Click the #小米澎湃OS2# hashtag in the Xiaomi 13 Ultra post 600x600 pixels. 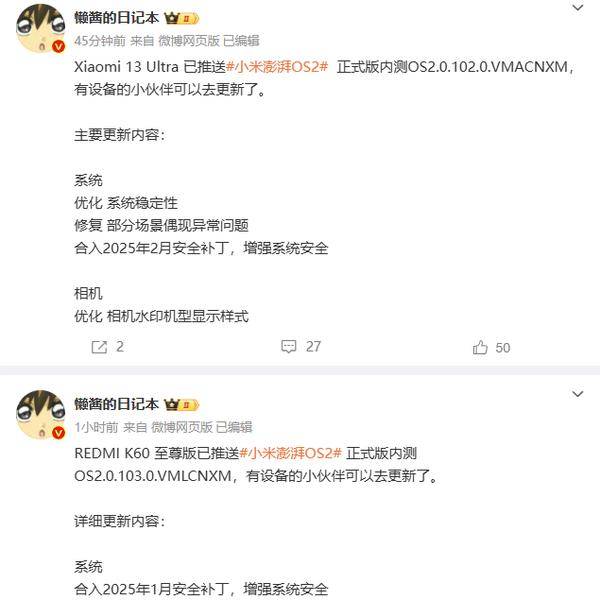(277, 67)
